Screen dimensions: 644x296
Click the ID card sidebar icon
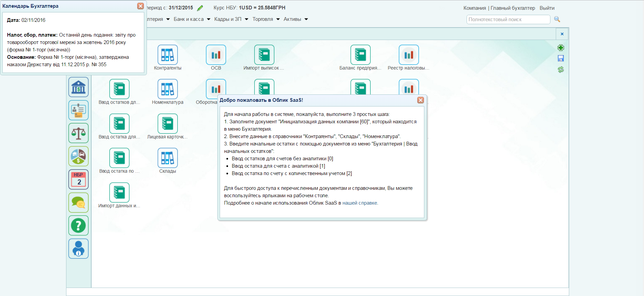[x=78, y=110]
